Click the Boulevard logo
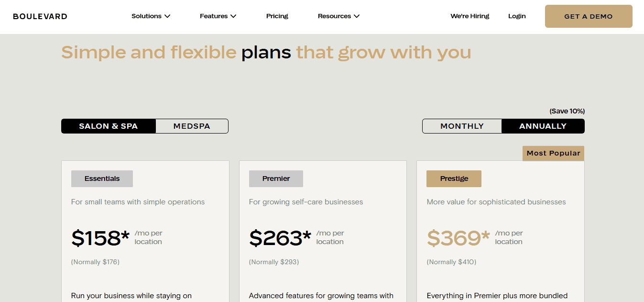This screenshot has height=302, width=644. [40, 16]
